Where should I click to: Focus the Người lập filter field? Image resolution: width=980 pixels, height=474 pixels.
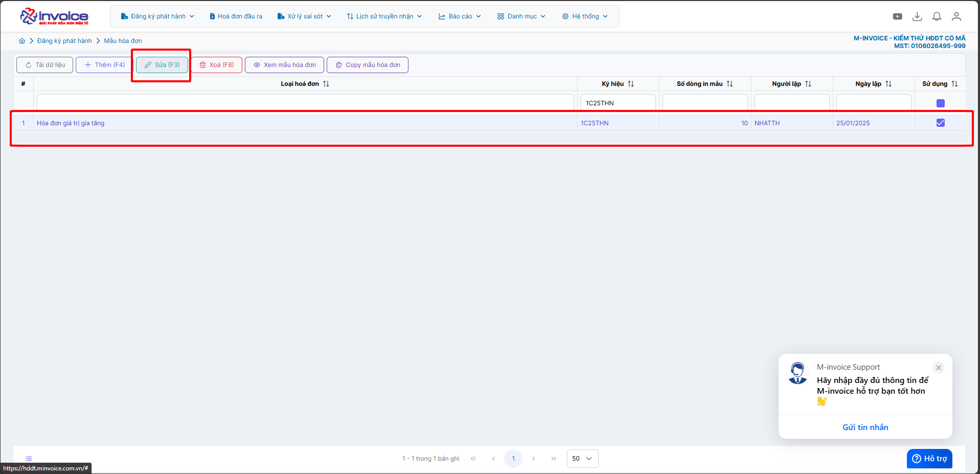pos(792,103)
